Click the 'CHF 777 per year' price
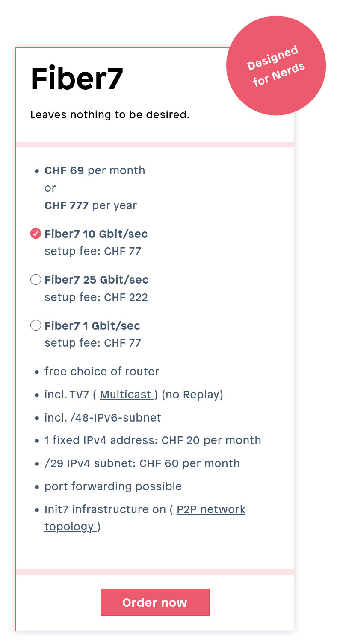This screenshot has height=644, width=337. (x=91, y=205)
